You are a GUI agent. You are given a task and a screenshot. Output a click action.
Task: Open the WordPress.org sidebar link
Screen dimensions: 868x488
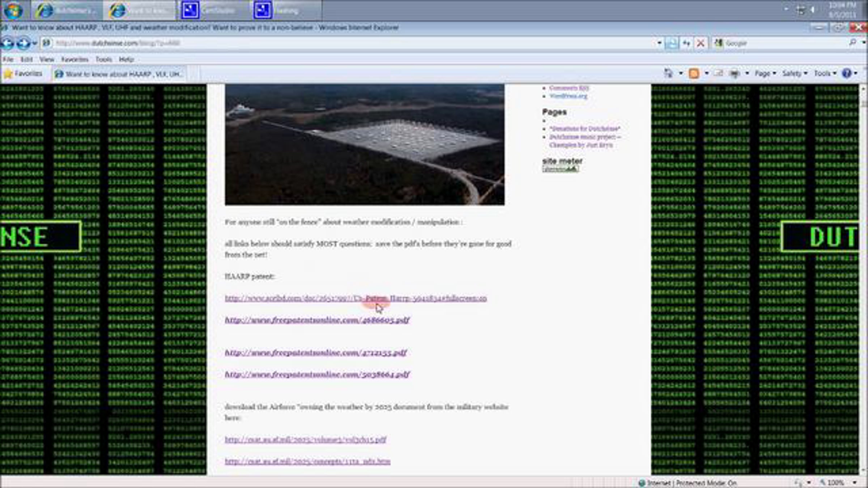click(568, 96)
